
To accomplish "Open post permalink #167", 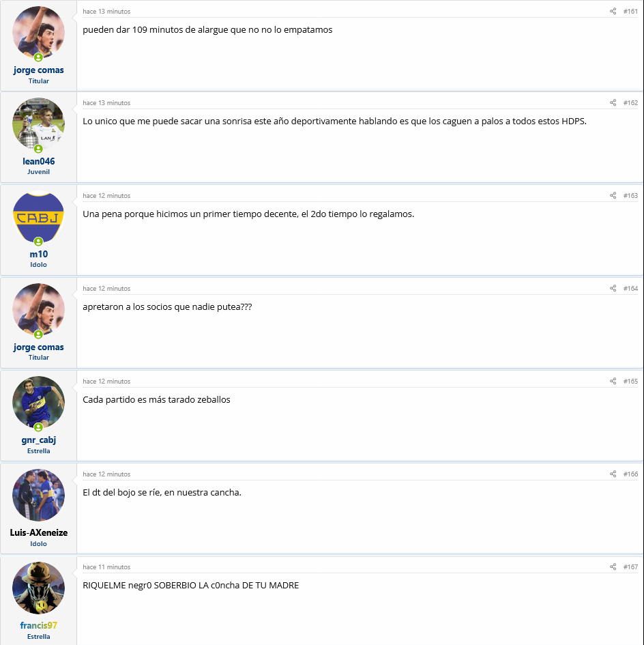I will click(630, 567).
